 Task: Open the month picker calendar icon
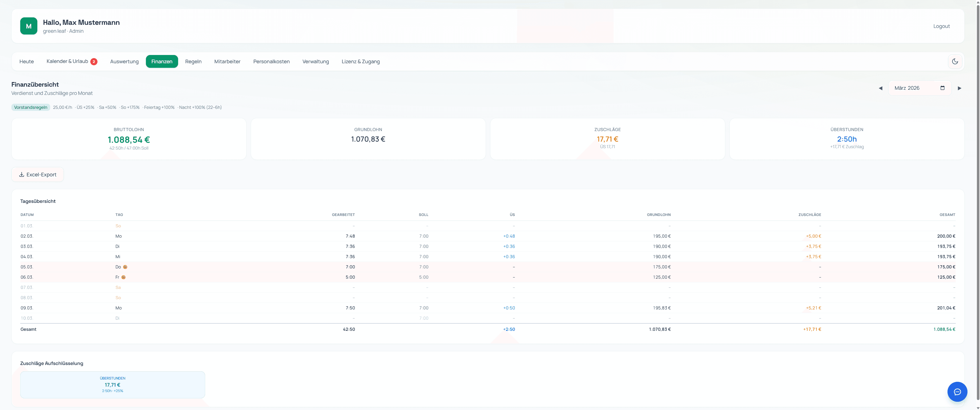tap(942, 88)
